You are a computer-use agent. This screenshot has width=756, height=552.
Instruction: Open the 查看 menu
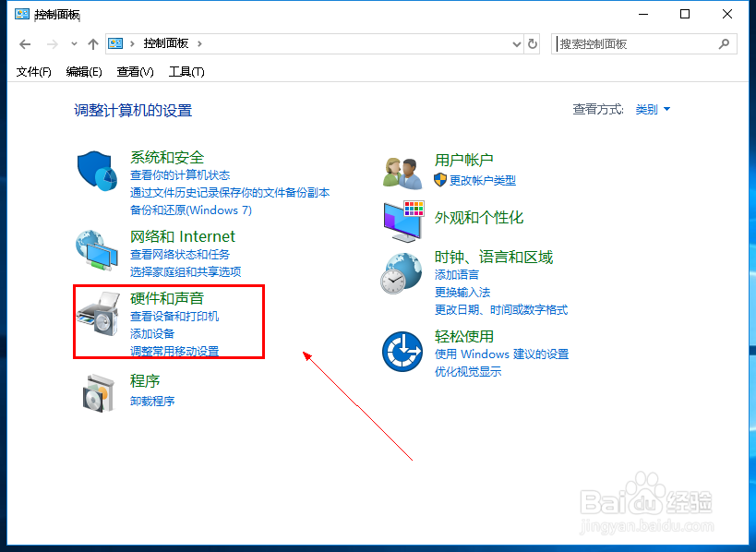click(134, 70)
